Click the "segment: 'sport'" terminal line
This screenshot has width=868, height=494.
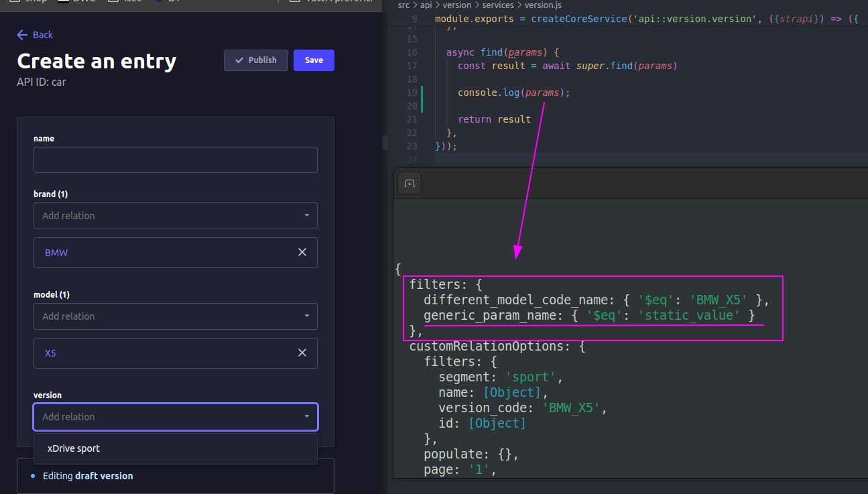(x=501, y=377)
